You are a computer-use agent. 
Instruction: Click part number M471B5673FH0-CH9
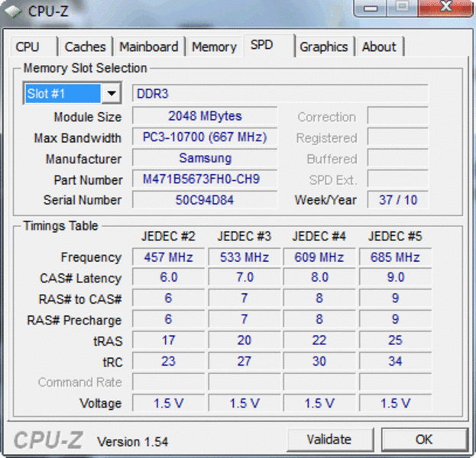tap(205, 179)
